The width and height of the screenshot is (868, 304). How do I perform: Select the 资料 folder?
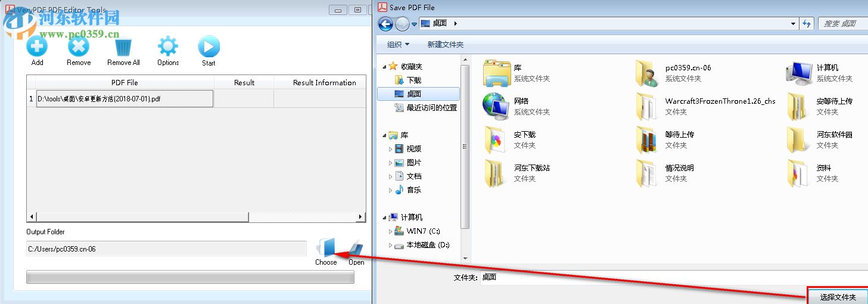798,173
